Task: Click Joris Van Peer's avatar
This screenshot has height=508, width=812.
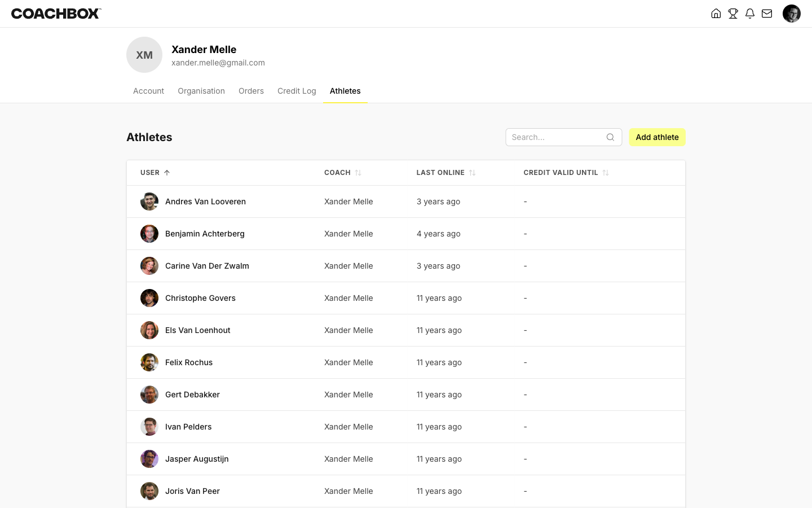Action: (x=149, y=491)
